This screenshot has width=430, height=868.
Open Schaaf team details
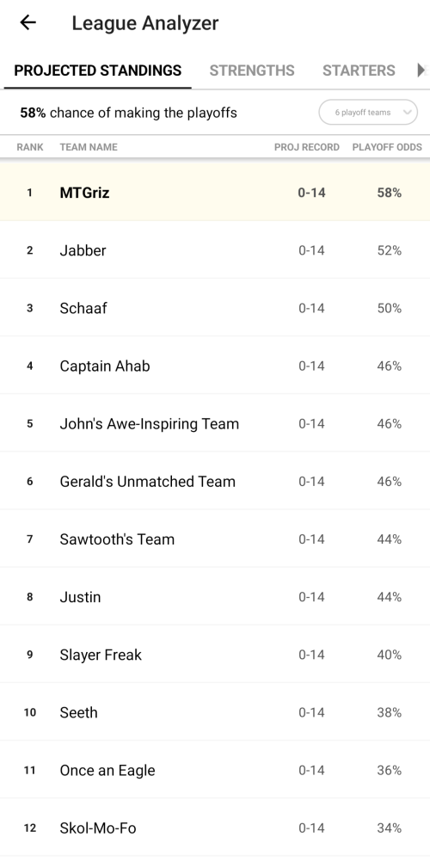click(215, 308)
